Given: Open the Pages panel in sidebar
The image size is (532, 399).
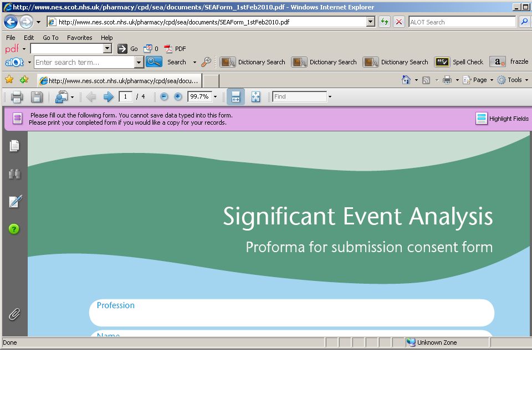Looking at the screenshot, I should (14, 146).
